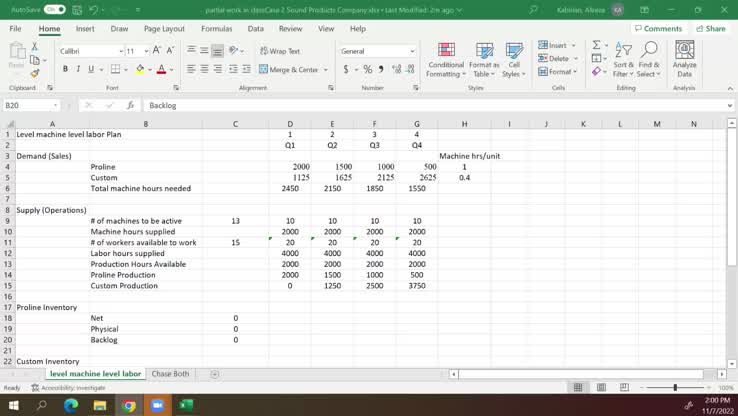Toggle bold formatting

tap(65, 69)
